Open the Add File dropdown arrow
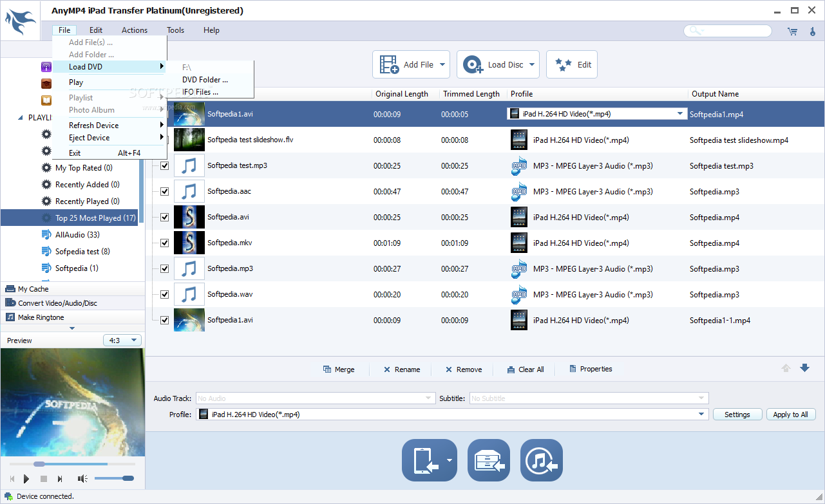 [442, 64]
